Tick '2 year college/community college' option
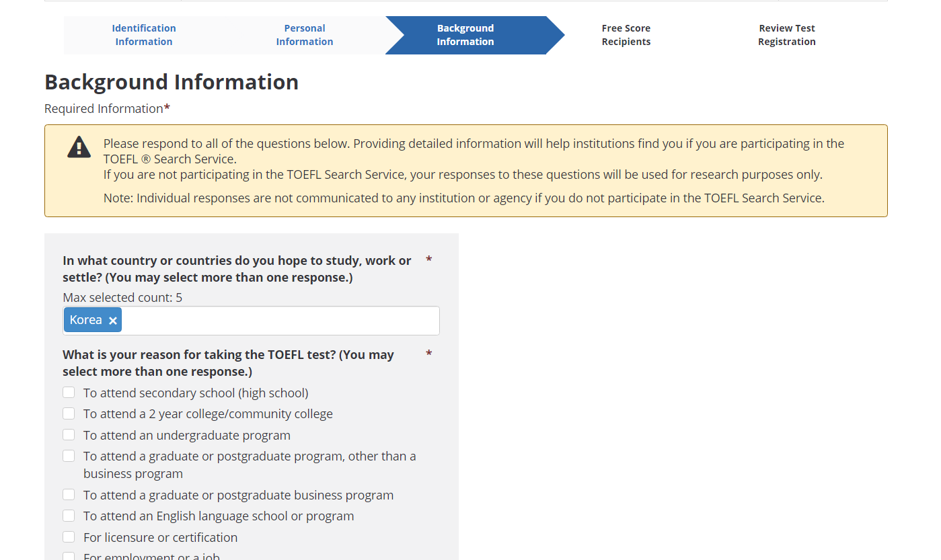The image size is (941, 560). click(69, 413)
